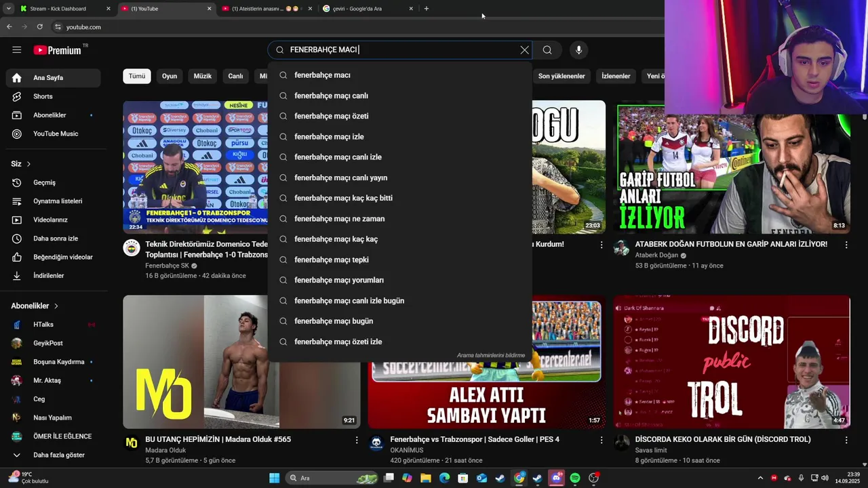Open the Discord Public Trol video thumbnail

coord(732,362)
